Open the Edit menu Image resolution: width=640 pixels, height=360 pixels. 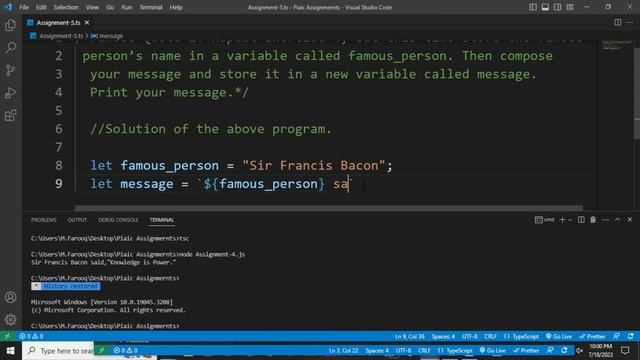click(x=41, y=7)
